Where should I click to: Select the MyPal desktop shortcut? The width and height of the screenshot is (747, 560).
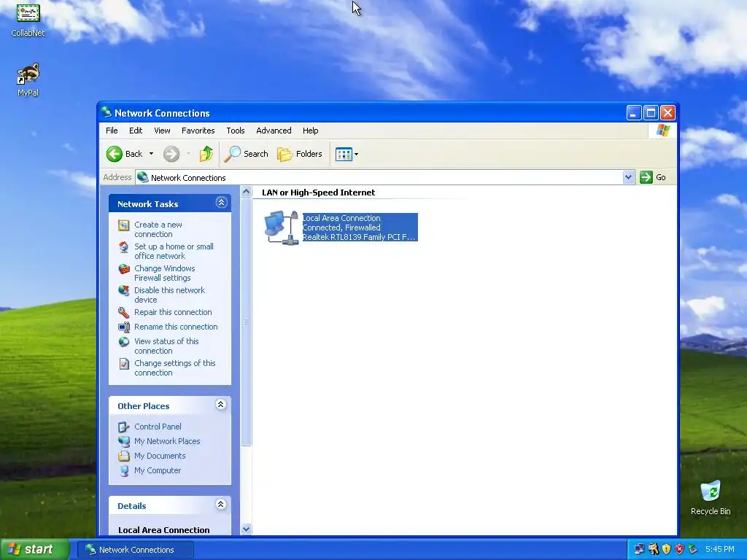click(28, 80)
